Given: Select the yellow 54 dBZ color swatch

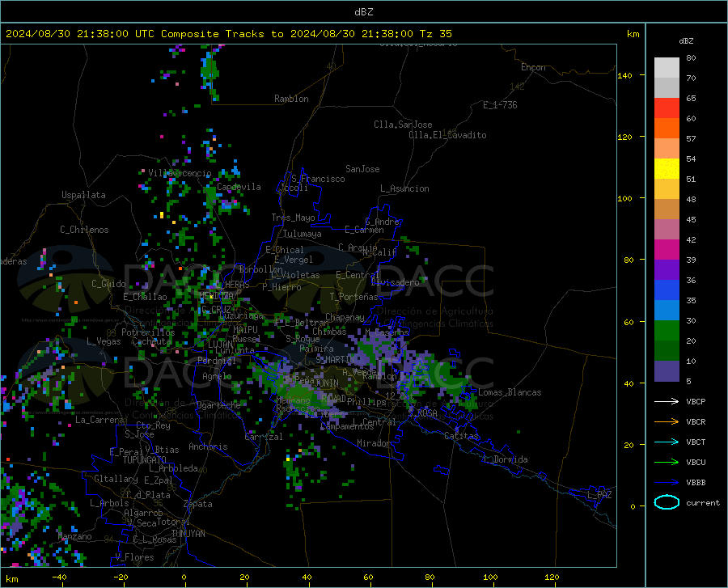Looking at the screenshot, I should coord(667,169).
